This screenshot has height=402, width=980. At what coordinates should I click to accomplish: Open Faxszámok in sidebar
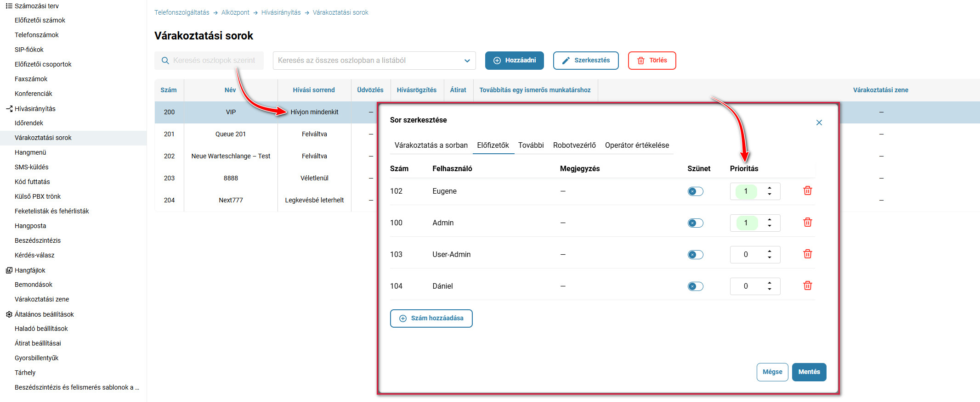tap(31, 79)
